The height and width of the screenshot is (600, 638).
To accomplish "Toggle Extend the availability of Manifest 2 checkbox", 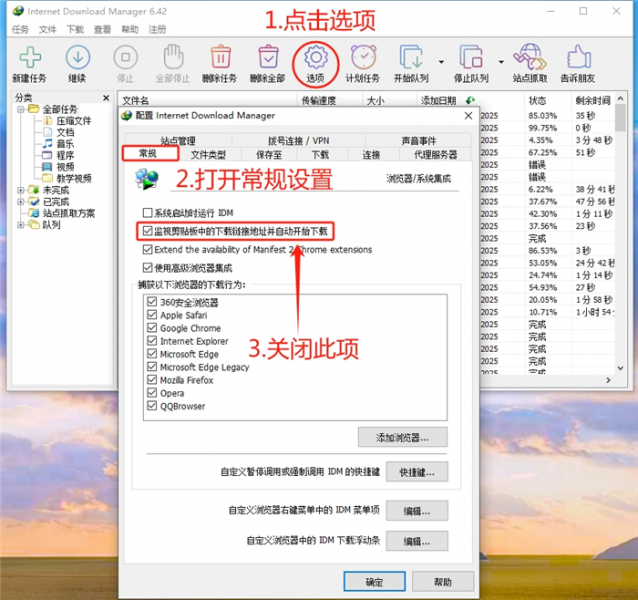I will coord(147,249).
